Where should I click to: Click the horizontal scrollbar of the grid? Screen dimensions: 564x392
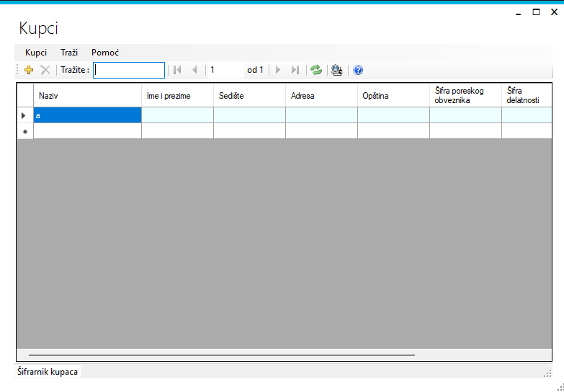click(x=222, y=355)
